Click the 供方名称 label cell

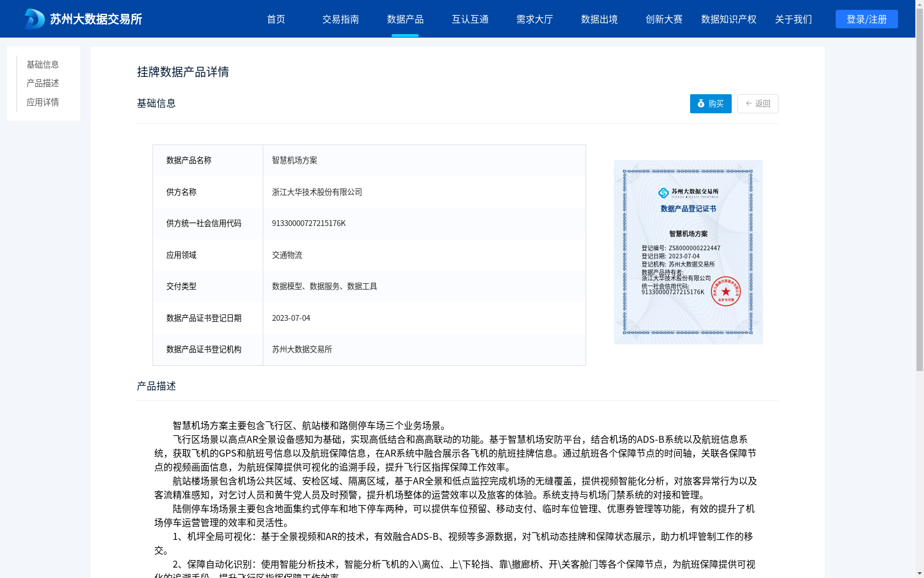coord(208,192)
